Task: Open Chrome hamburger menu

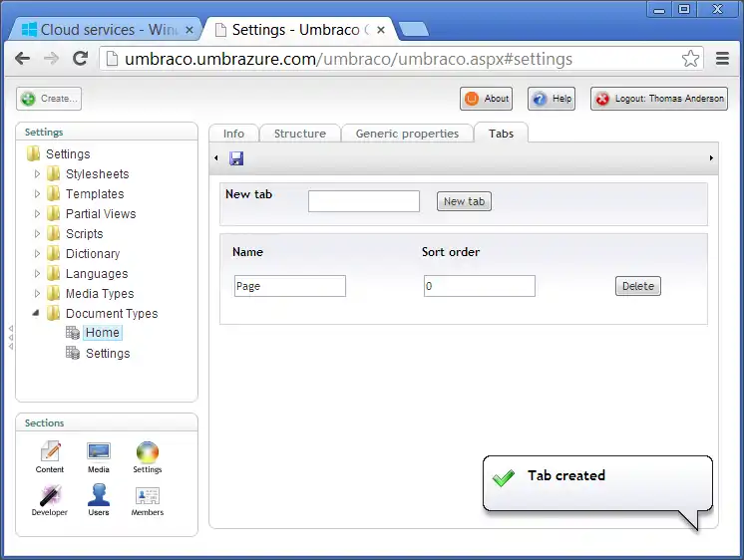Action: point(722,59)
